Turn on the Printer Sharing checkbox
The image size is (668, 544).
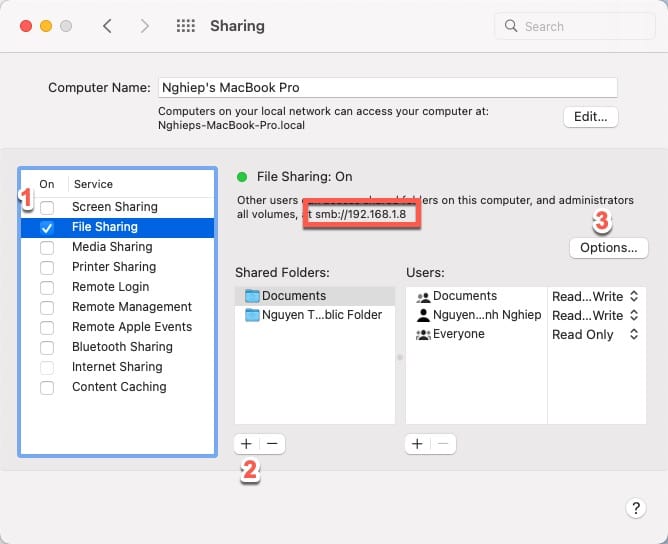[47, 268]
